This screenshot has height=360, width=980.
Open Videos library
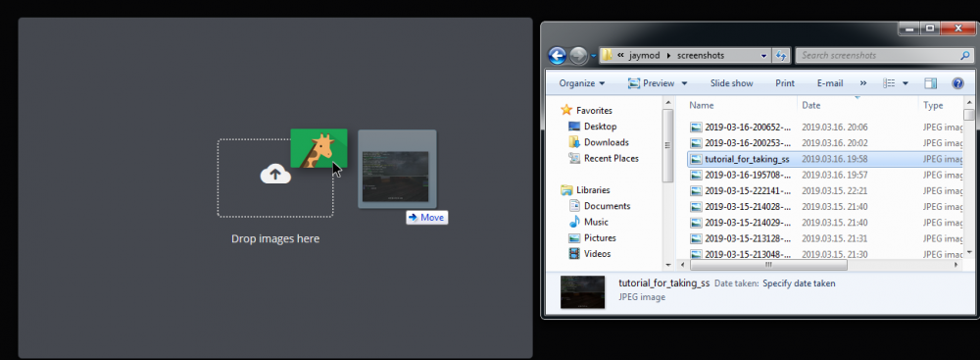point(598,253)
